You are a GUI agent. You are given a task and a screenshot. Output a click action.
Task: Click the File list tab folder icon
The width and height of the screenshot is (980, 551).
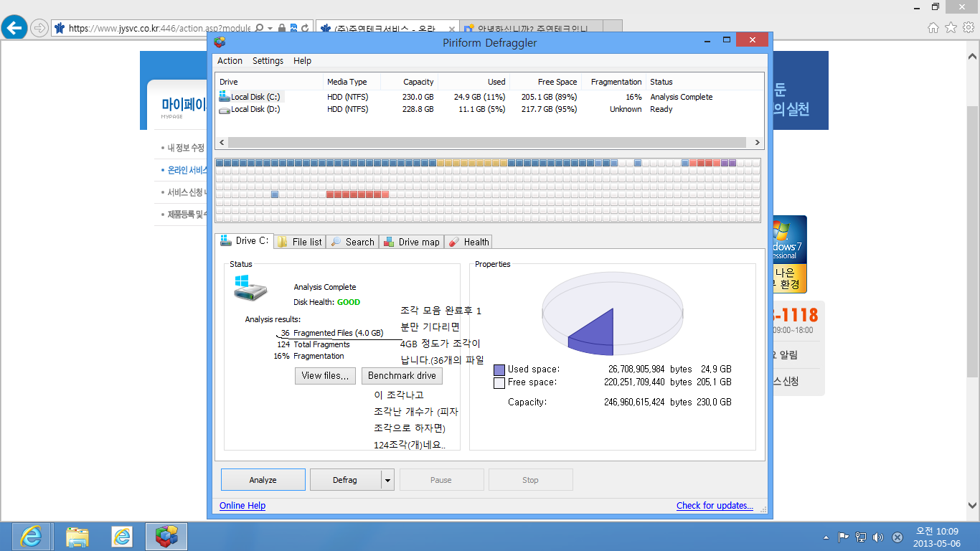(283, 242)
